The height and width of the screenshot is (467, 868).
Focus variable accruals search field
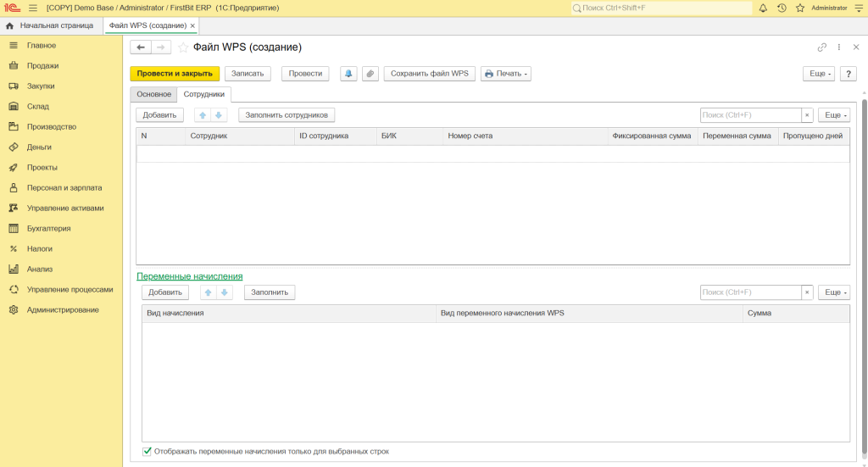point(751,292)
